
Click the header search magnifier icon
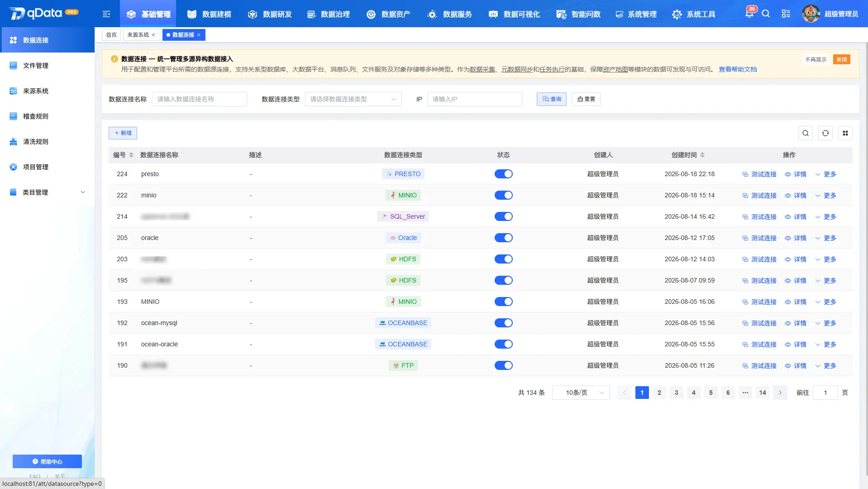coord(766,14)
